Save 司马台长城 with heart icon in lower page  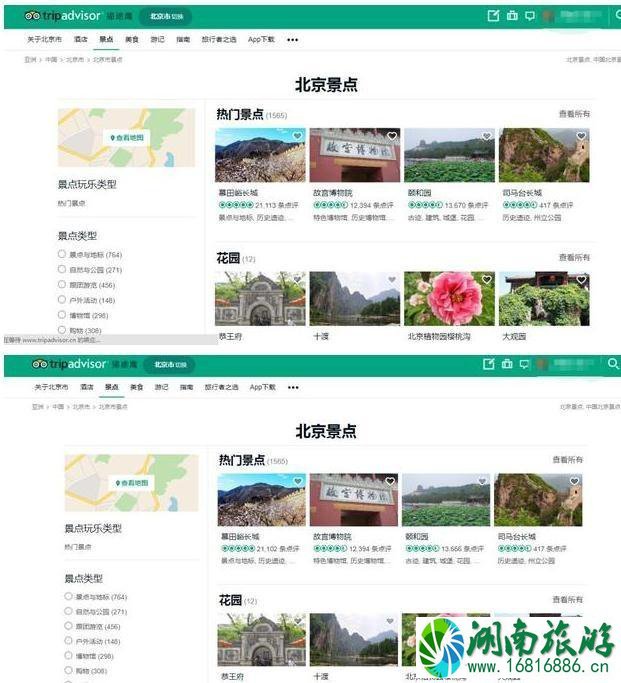(574, 481)
